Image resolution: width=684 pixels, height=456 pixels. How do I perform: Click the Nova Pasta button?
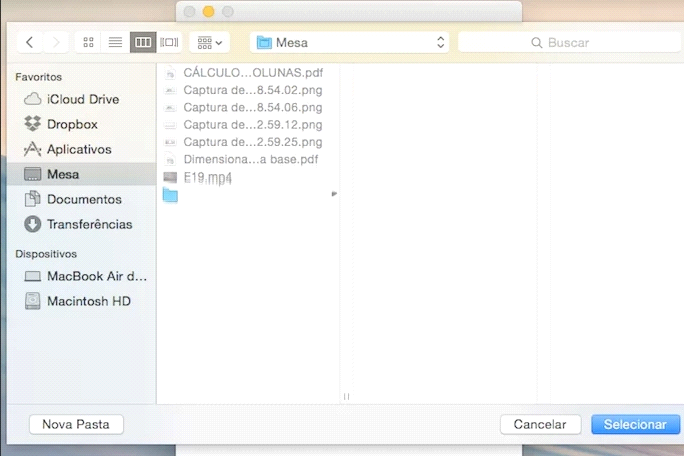tap(76, 424)
